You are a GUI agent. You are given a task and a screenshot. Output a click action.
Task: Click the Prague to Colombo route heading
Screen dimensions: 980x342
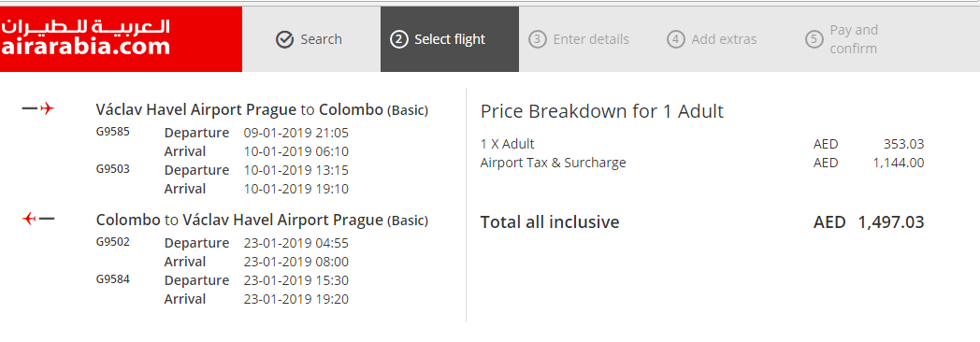coord(262,110)
